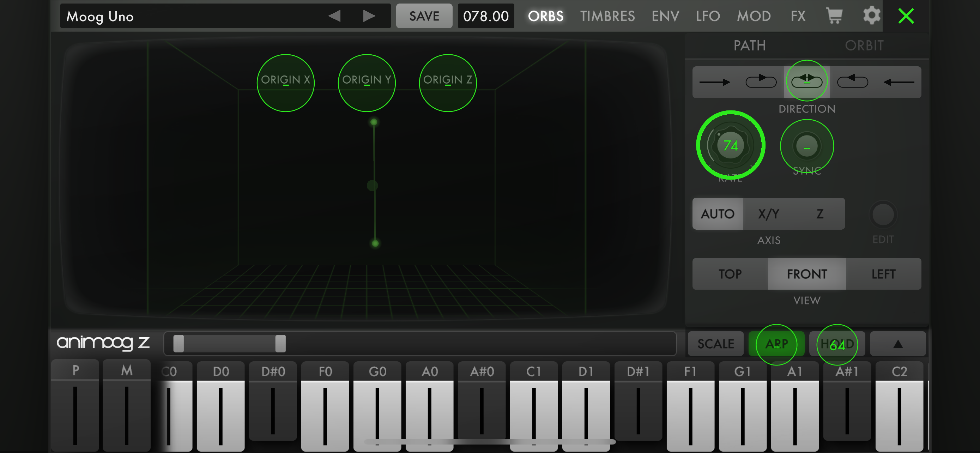Switch to the ENV page
Image resolution: width=980 pixels, height=453 pixels.
[665, 16]
